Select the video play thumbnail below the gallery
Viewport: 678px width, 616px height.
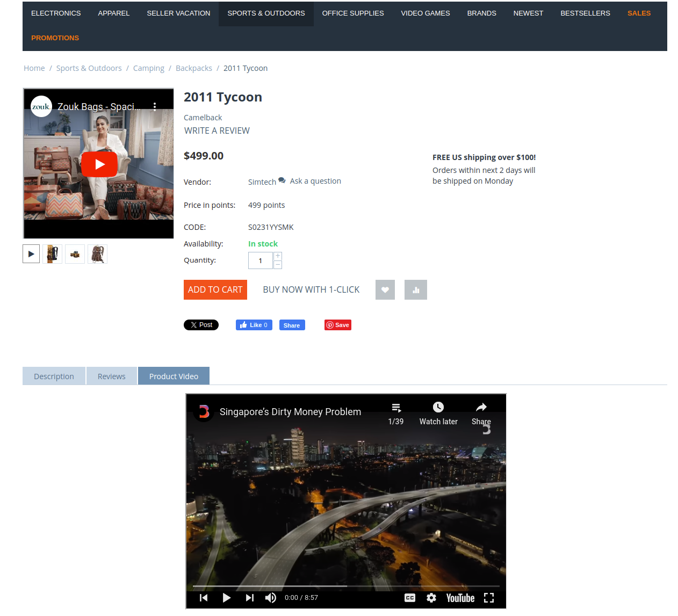pos(31,254)
